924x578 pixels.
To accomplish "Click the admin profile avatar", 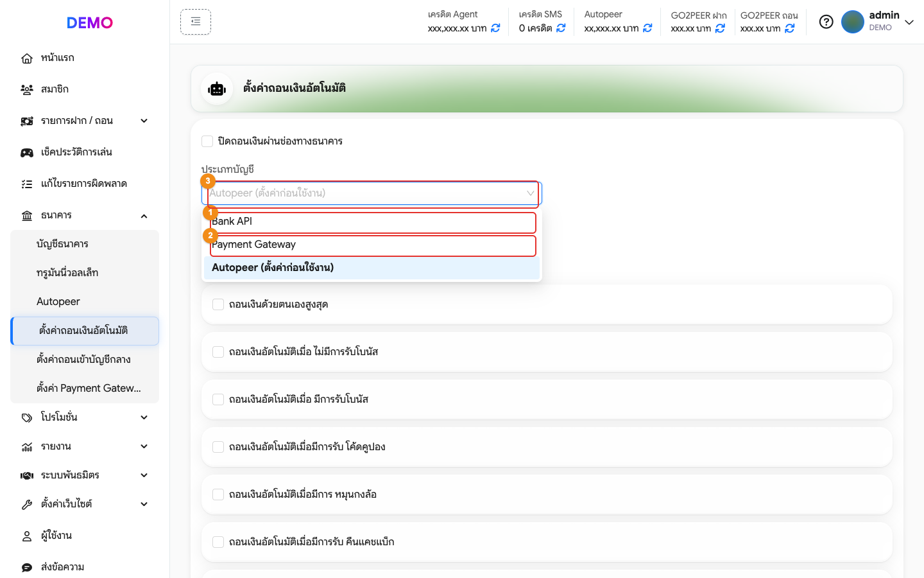I will (x=853, y=22).
